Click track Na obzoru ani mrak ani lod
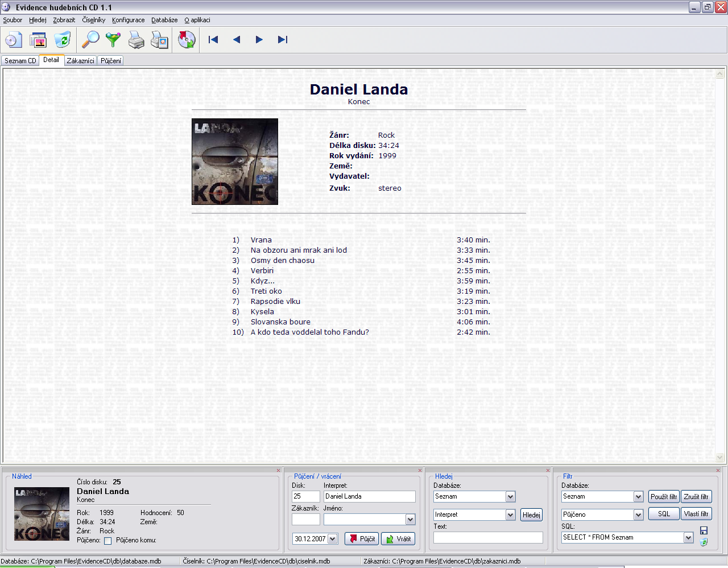Screen dimensions: 728x568 (x=299, y=250)
